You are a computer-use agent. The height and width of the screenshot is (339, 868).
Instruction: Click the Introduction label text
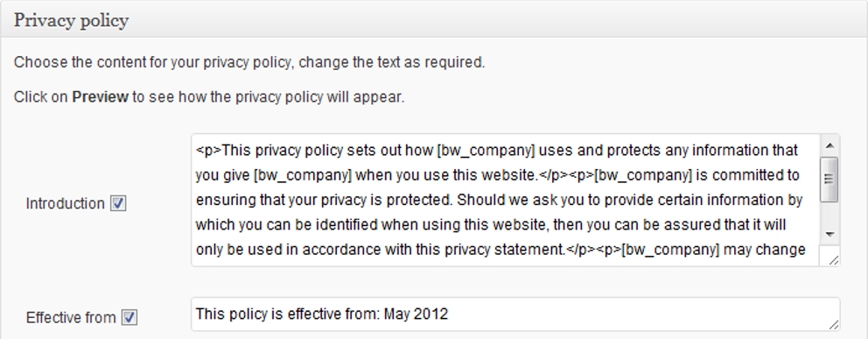pos(66,204)
